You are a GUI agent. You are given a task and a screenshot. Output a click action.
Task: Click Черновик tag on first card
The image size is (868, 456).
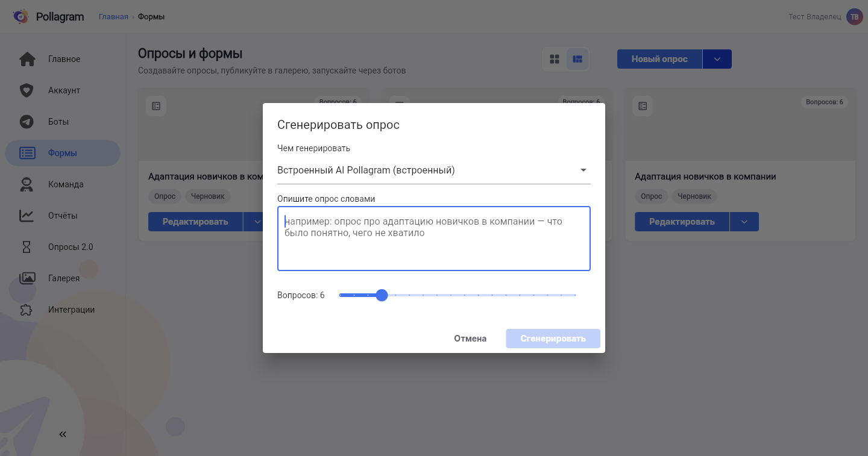click(207, 196)
